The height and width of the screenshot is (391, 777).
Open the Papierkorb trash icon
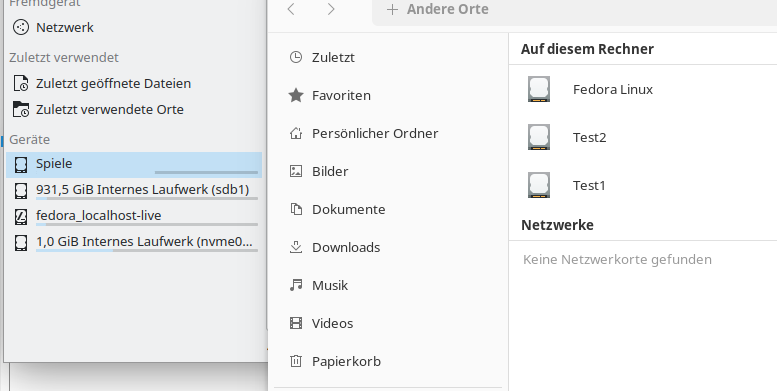[296, 361]
